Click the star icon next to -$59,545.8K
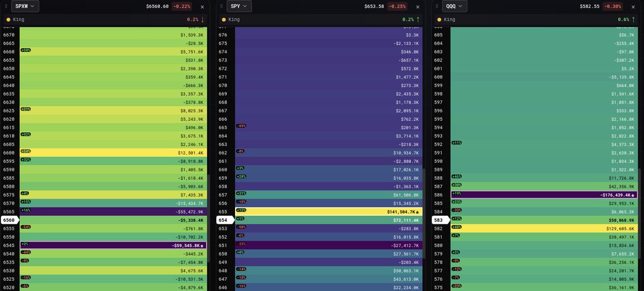 [x=202, y=245]
